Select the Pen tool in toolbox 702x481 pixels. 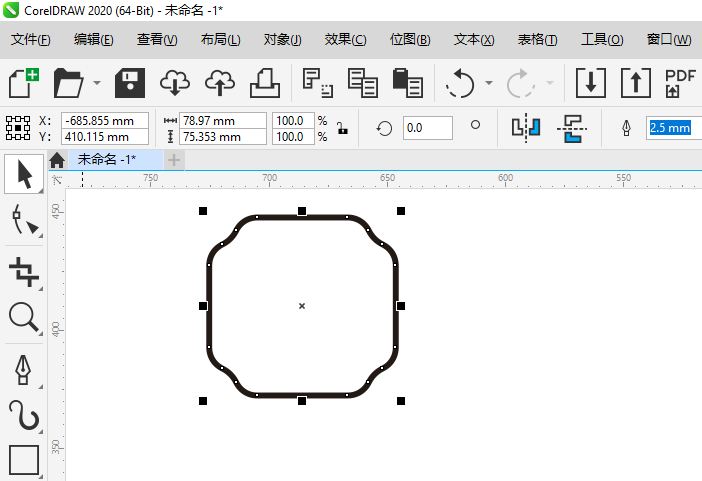[24, 370]
